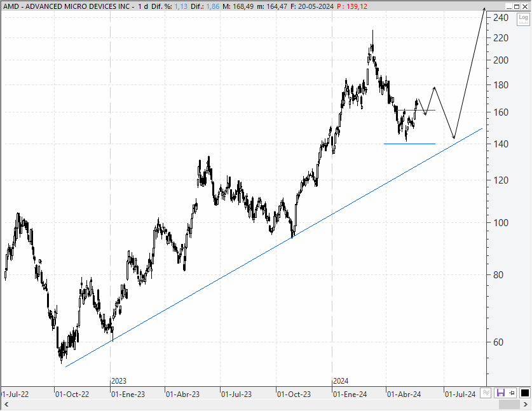
Task: Click the 240 price axis label
Action: click(x=501, y=18)
